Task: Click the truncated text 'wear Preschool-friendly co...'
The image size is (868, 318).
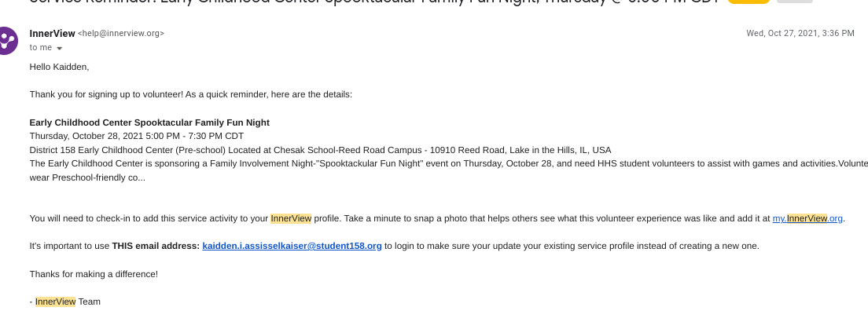Action: coord(87,177)
